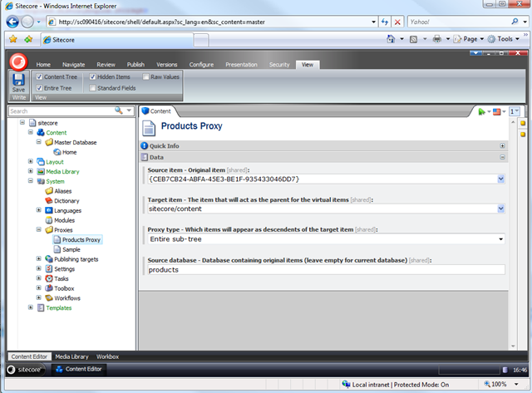Switch to the Publish ribbon tab
This screenshot has height=393, width=532.
[135, 65]
